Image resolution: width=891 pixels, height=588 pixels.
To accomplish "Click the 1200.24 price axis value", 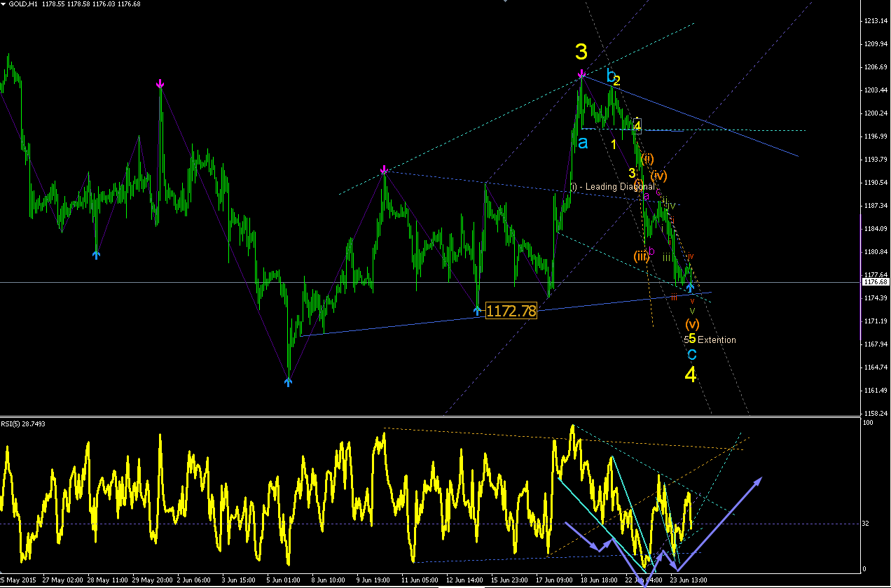I will coord(876,113).
